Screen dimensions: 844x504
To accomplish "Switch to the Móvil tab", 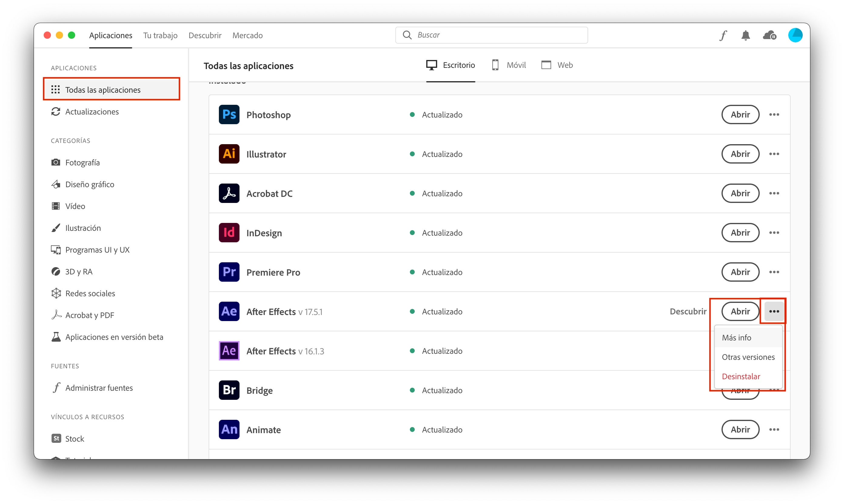I will (x=508, y=65).
